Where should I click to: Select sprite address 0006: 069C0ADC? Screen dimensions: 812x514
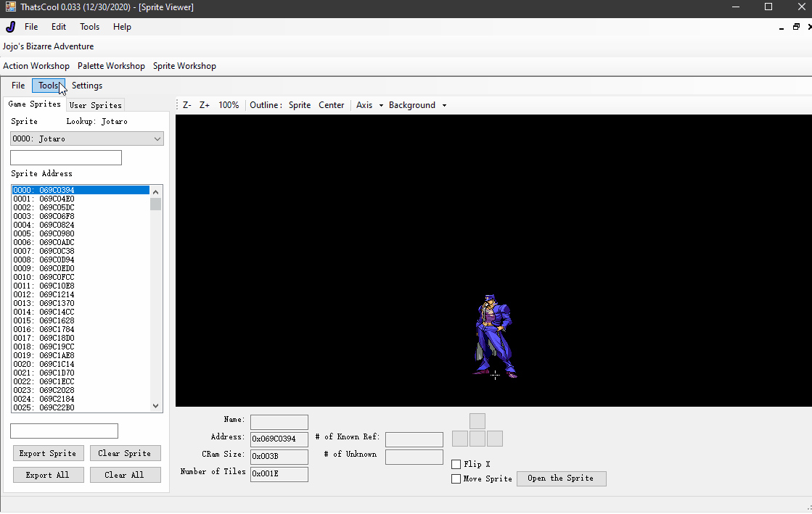coord(81,242)
